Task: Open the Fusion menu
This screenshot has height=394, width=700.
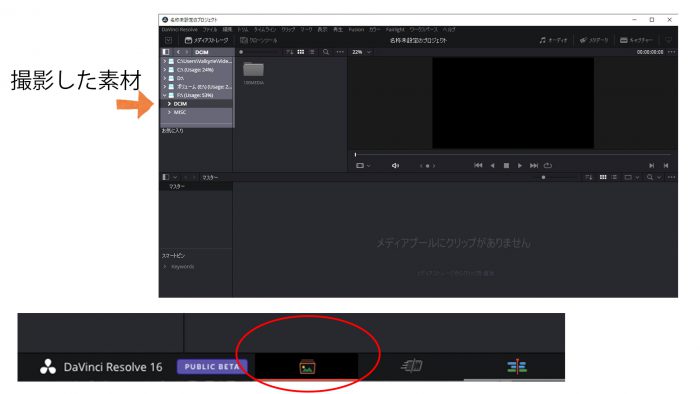Action: (x=356, y=29)
